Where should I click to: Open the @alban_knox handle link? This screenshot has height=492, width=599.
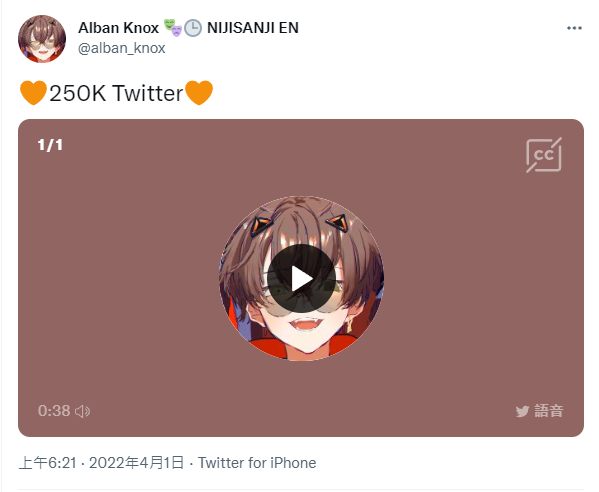(121, 48)
